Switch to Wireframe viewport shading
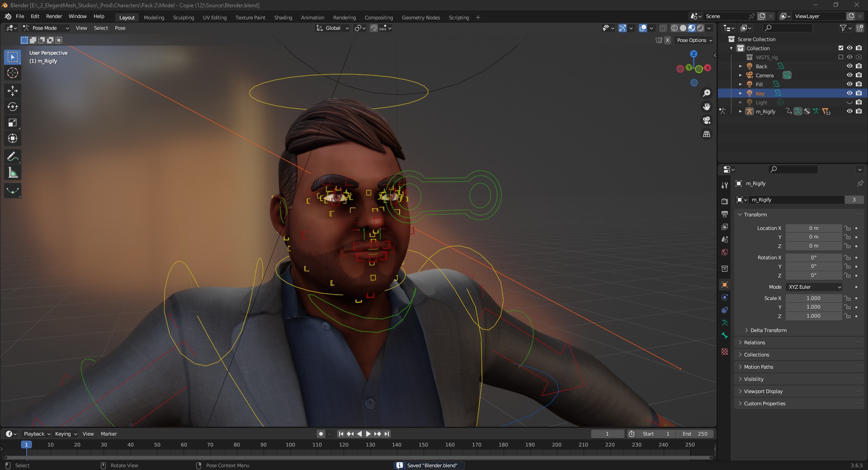868x470 pixels. coord(675,28)
